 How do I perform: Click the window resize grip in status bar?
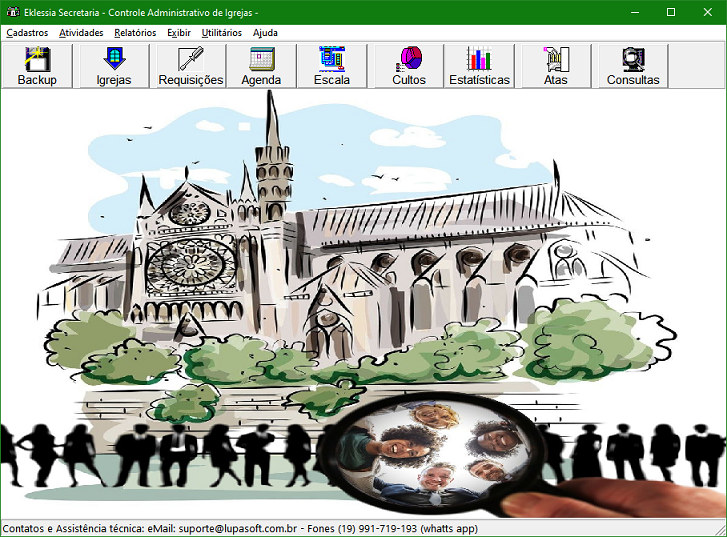coord(721,530)
